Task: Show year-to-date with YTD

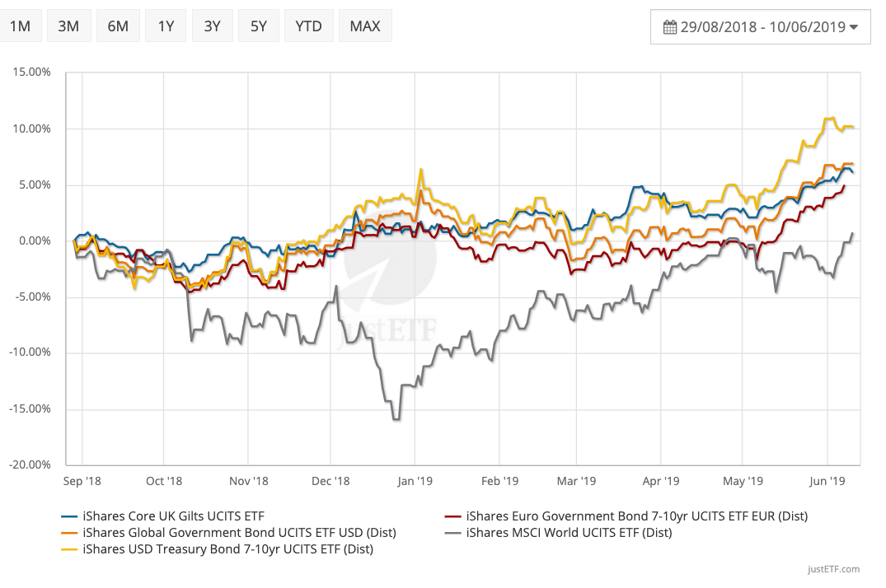Action: click(x=309, y=26)
